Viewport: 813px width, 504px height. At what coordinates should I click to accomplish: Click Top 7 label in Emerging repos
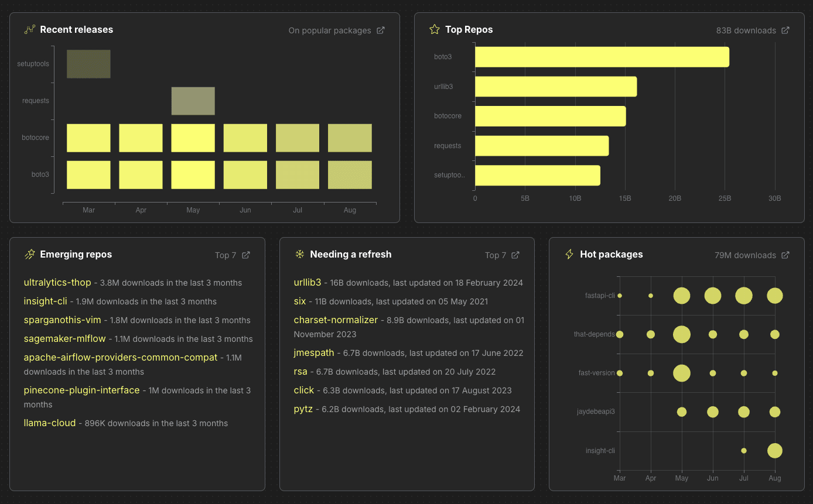click(x=226, y=255)
